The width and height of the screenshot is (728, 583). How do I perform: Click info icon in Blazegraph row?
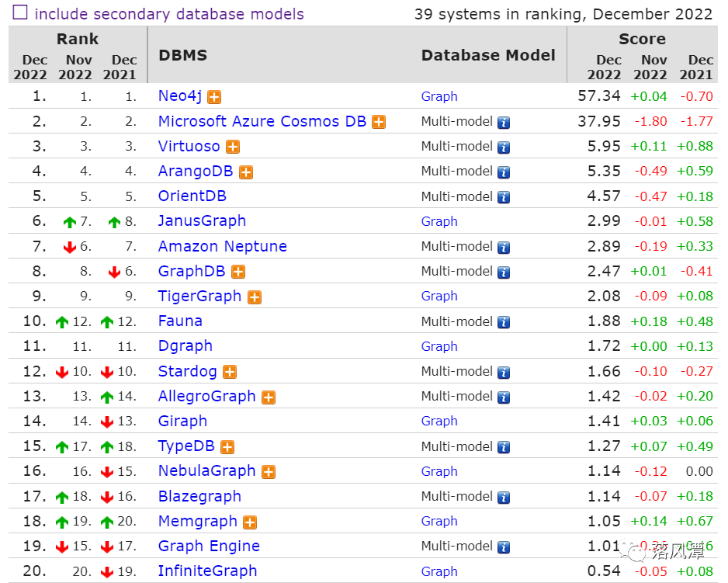pos(504,498)
